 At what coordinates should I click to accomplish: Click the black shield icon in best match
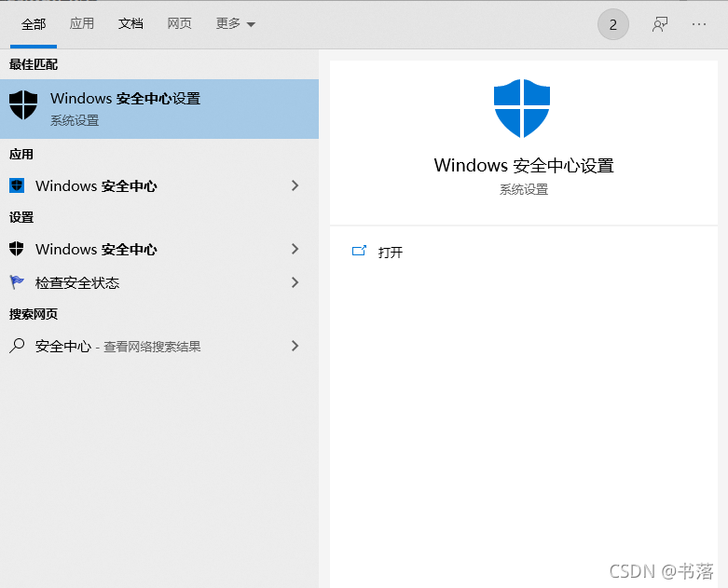click(23, 105)
